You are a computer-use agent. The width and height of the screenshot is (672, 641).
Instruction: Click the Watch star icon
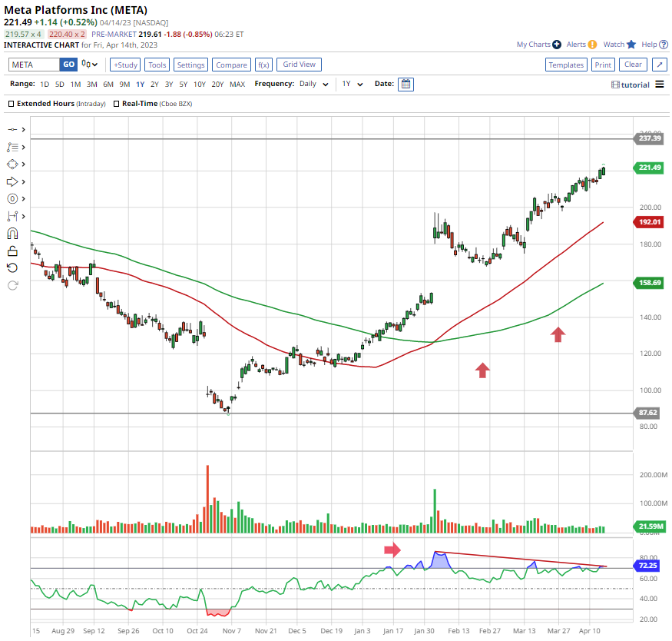[x=631, y=44]
